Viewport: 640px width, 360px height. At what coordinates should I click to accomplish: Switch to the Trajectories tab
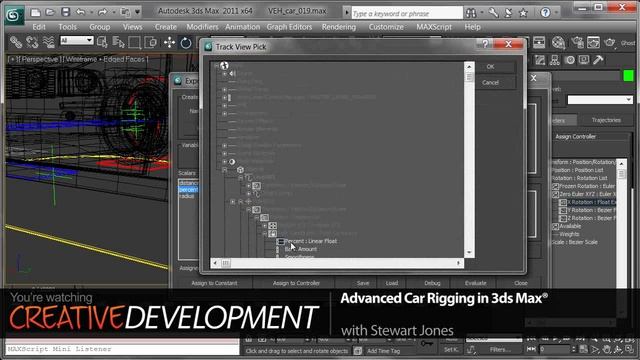[606, 120]
